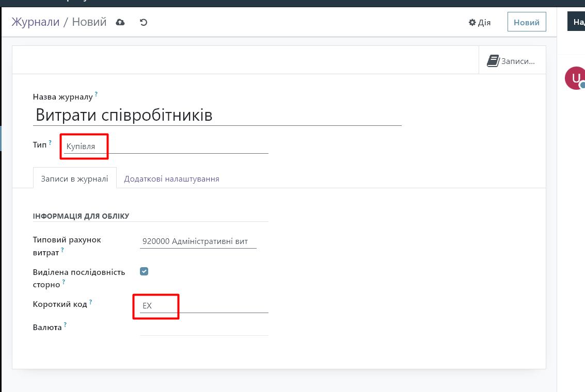Click the journal name field Витрати співробітників
Screen dimensions: 585x392
(x=217, y=115)
